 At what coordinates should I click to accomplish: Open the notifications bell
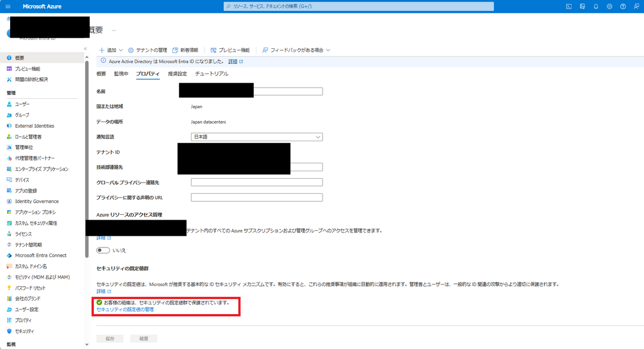(x=596, y=6)
